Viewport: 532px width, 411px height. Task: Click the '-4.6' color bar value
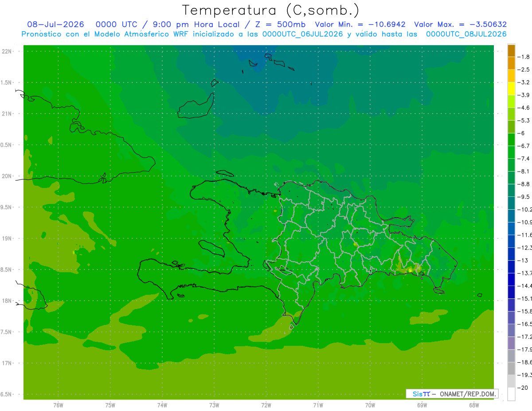tap(524, 108)
